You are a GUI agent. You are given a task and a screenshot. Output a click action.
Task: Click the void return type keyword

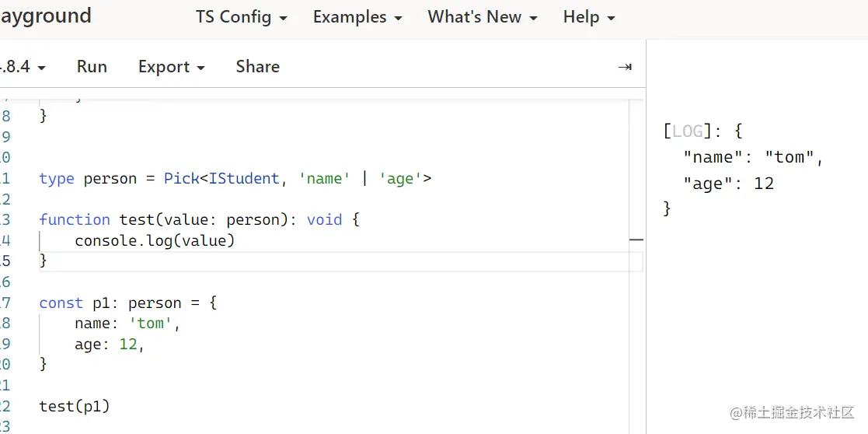click(324, 219)
